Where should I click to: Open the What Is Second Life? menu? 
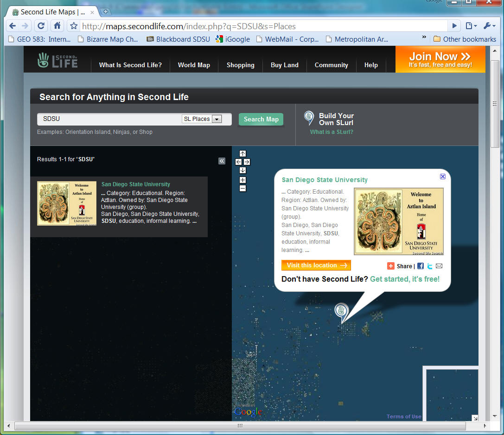click(x=130, y=65)
